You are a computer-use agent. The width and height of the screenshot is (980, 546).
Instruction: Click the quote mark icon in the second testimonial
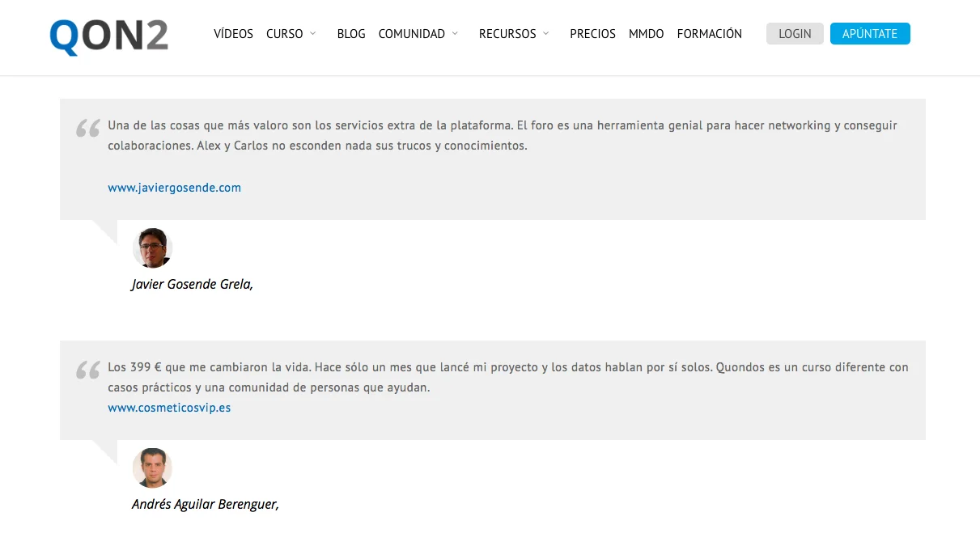tap(87, 370)
